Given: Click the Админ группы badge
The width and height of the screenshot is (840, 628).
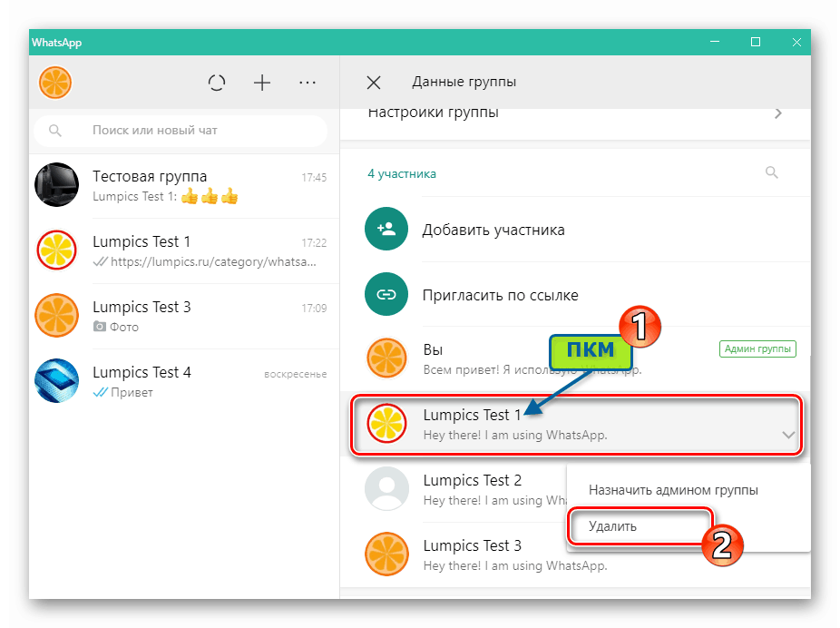Looking at the screenshot, I should [757, 348].
